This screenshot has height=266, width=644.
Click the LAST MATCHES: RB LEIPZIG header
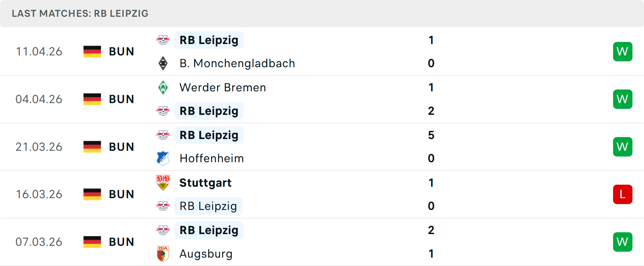click(80, 13)
